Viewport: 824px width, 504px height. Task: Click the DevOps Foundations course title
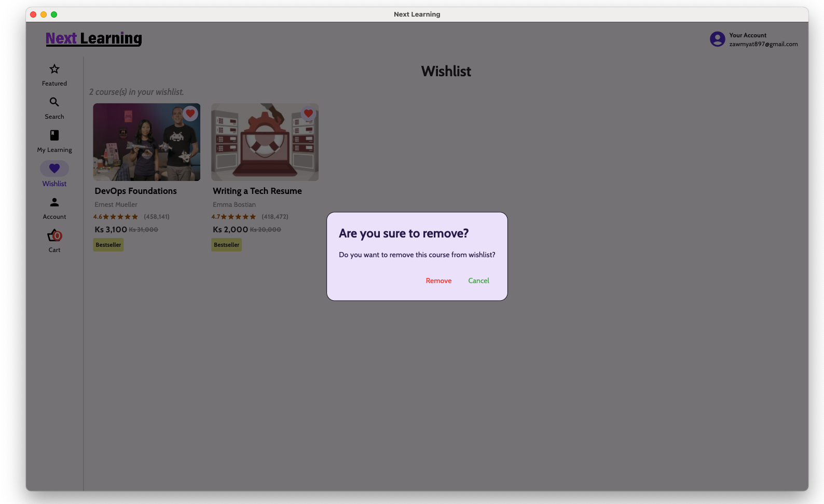point(136,191)
